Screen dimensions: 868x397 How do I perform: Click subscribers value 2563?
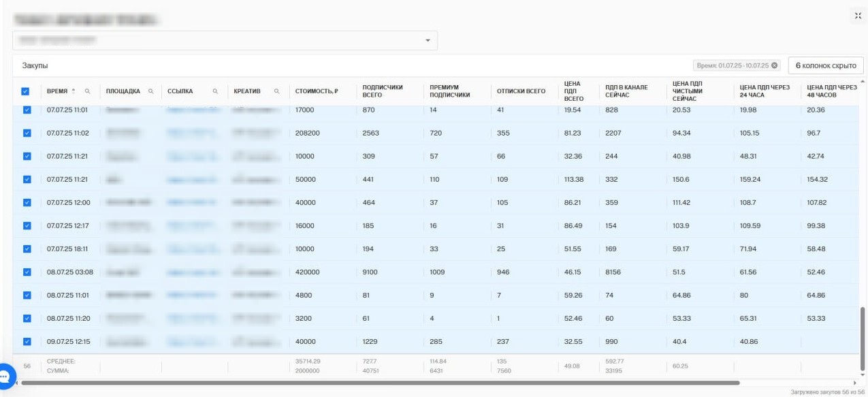point(370,133)
